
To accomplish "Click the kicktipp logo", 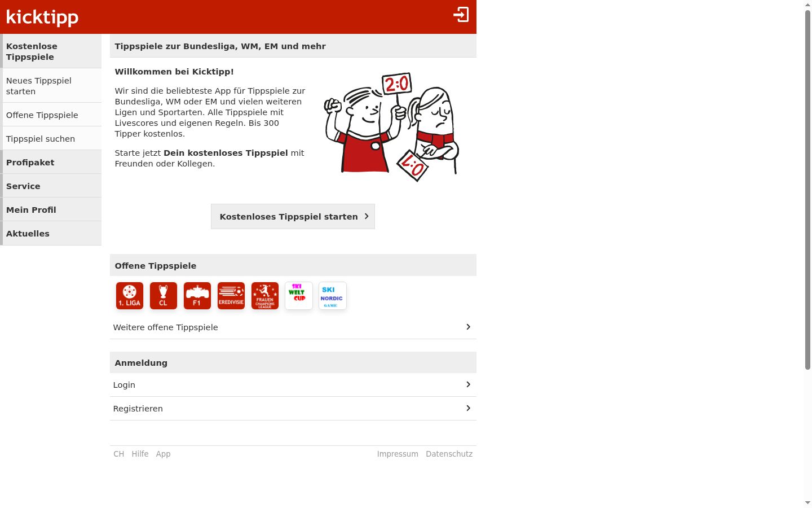I will (x=42, y=17).
